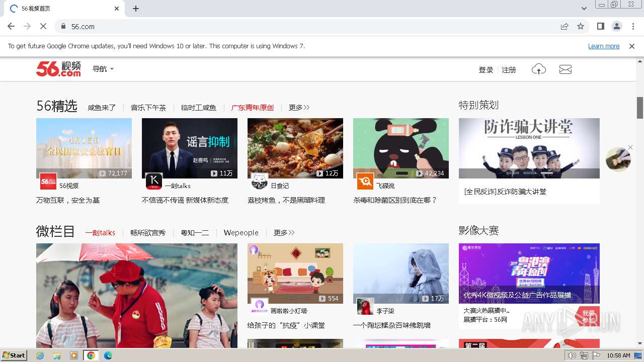Click the system tray volume icon
The image size is (644, 362).
click(x=572, y=355)
